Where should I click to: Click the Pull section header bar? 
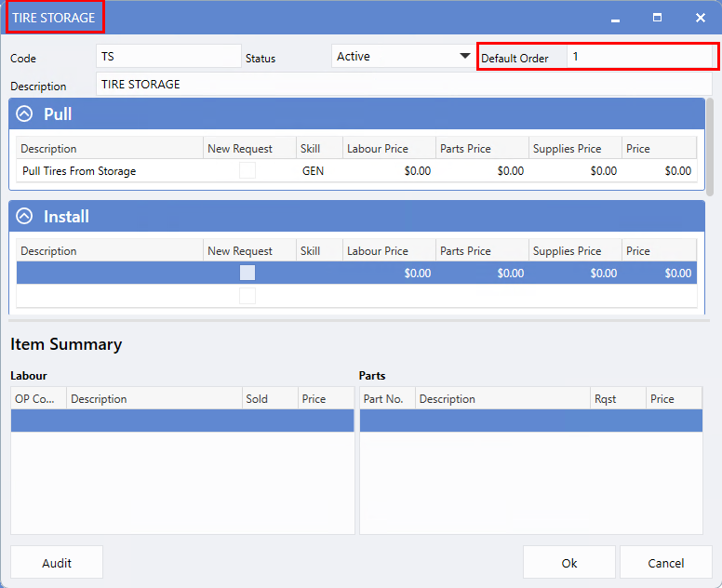[372, 114]
